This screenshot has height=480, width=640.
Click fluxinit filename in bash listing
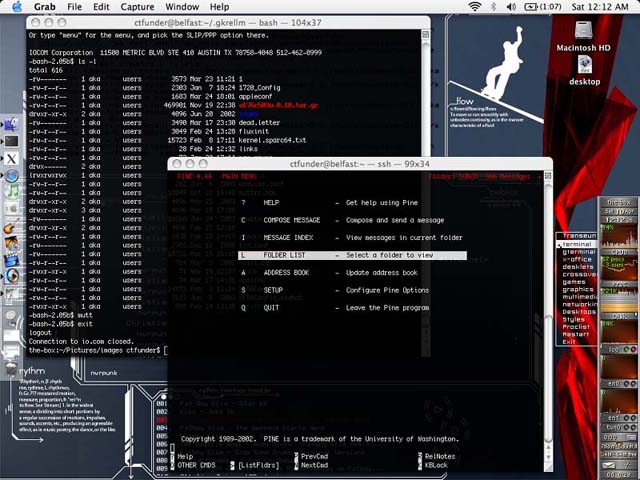tap(253, 131)
